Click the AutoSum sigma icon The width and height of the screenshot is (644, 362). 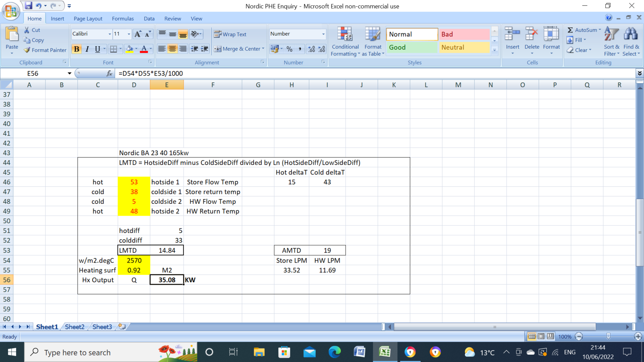[570, 30]
